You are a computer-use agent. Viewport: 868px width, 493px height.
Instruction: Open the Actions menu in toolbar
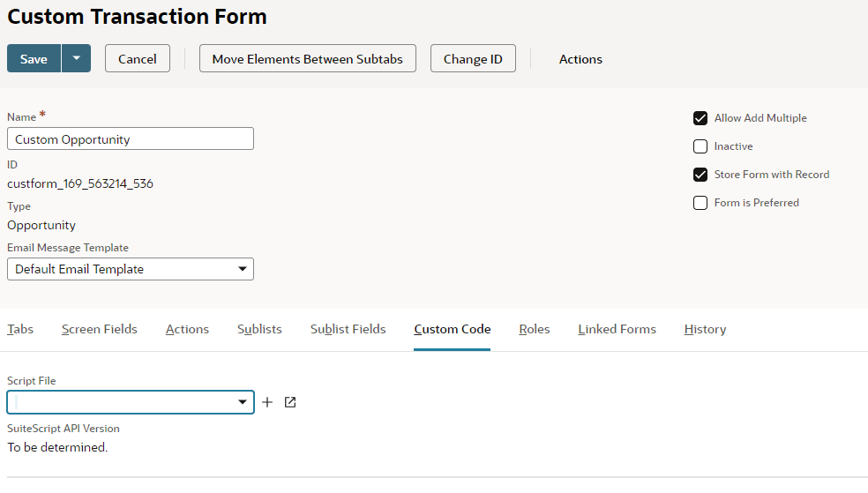coord(580,59)
